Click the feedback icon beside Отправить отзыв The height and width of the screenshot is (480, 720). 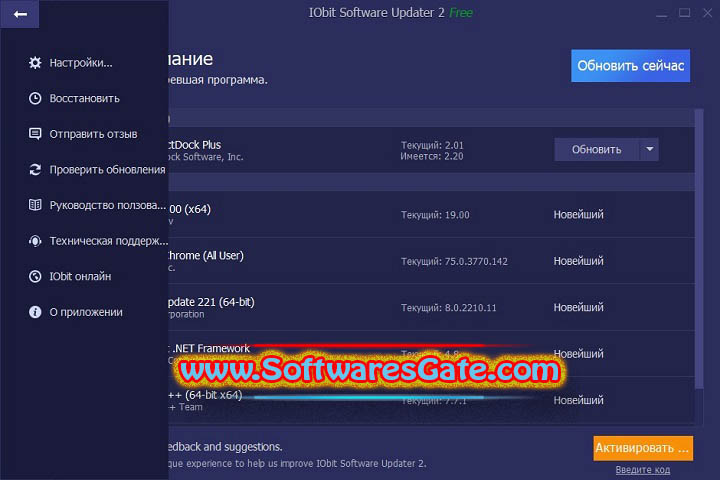click(35, 134)
